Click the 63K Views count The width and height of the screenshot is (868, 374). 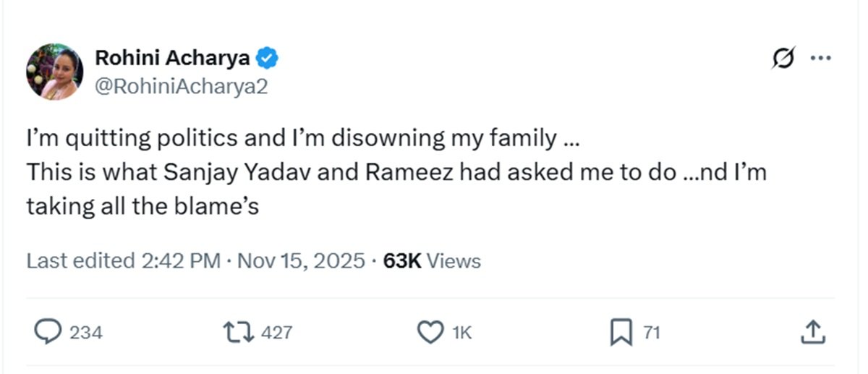pyautogui.click(x=432, y=260)
